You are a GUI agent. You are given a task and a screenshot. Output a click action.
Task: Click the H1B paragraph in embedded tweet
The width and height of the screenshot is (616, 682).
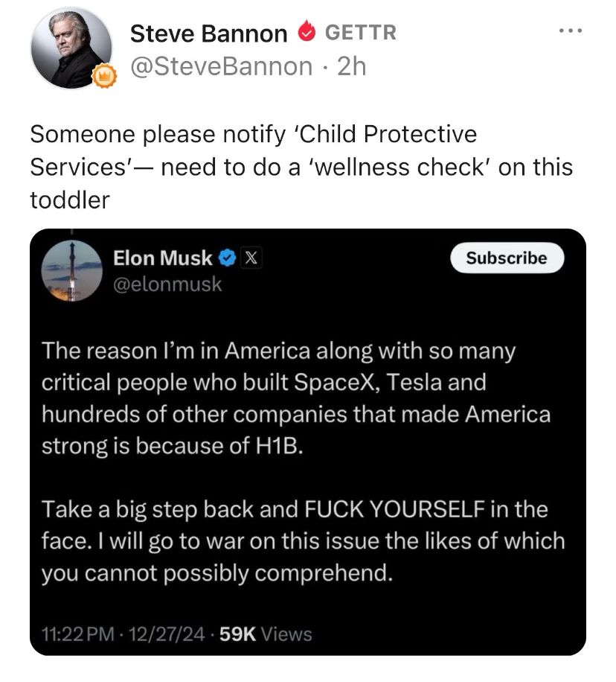(x=296, y=398)
